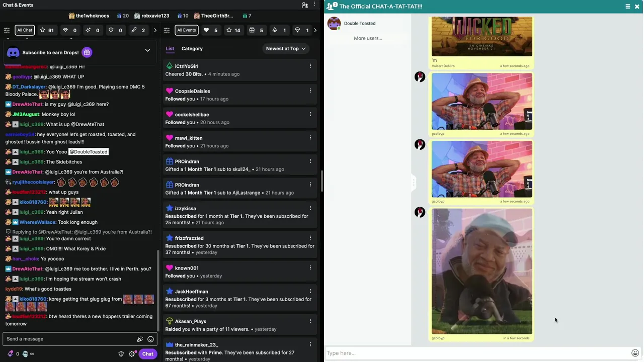Open options menu for iCtrlYoGirl cheer event
Image resolution: width=644 pixels, height=362 pixels.
310,66
